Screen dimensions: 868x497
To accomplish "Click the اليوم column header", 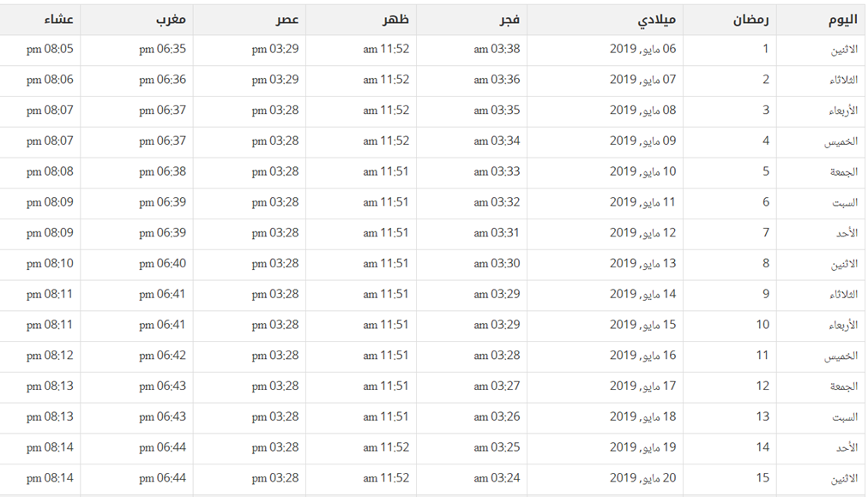I will pyautogui.click(x=842, y=20).
